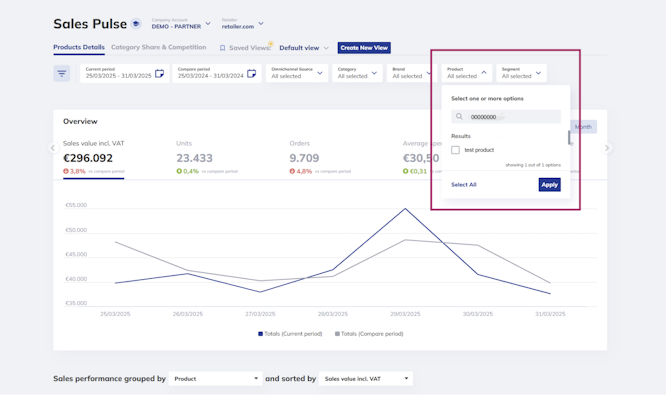
Task: Expand the Category filter dropdown
Action: pos(357,73)
